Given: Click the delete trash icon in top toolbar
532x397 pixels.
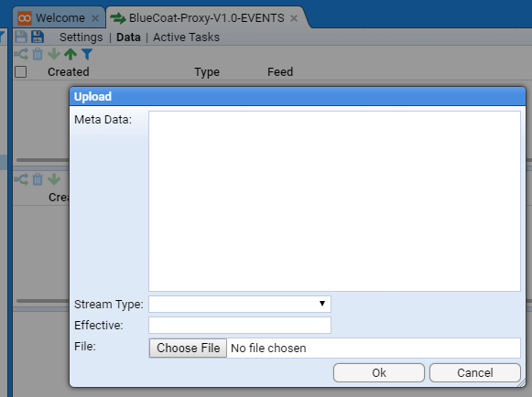Looking at the screenshot, I should pyautogui.click(x=38, y=54).
